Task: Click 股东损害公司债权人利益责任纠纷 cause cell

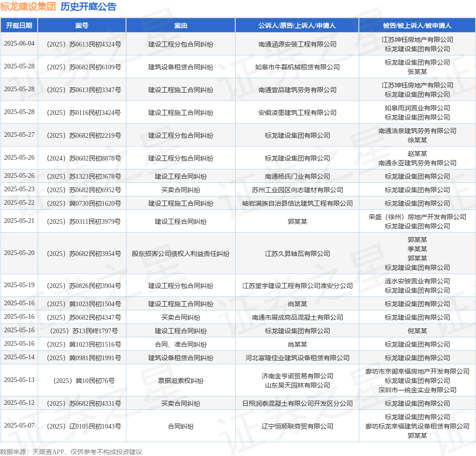Action: pos(181,254)
